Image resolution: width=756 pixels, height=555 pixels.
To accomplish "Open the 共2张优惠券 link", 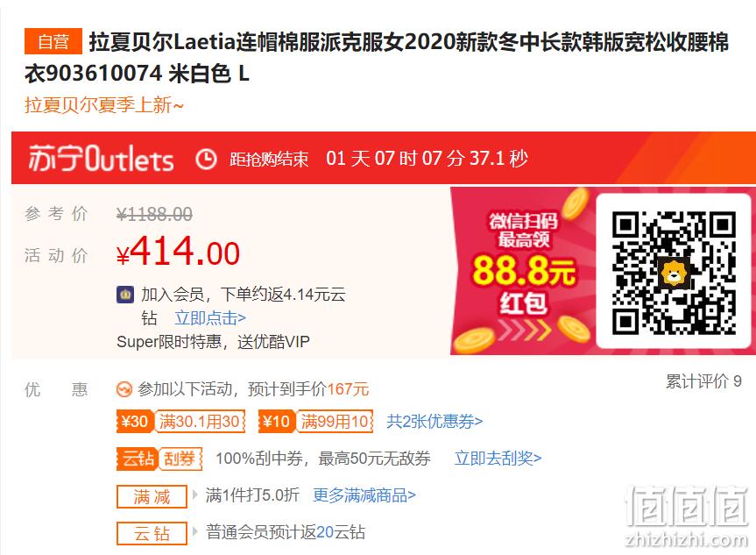I will pyautogui.click(x=435, y=422).
